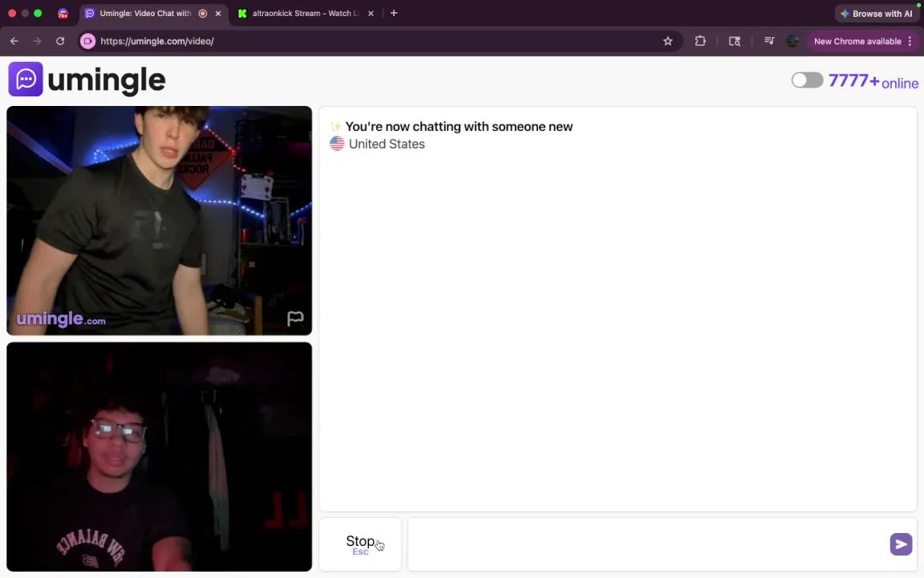
Task: Open the Chrome profile avatar
Action: point(792,41)
